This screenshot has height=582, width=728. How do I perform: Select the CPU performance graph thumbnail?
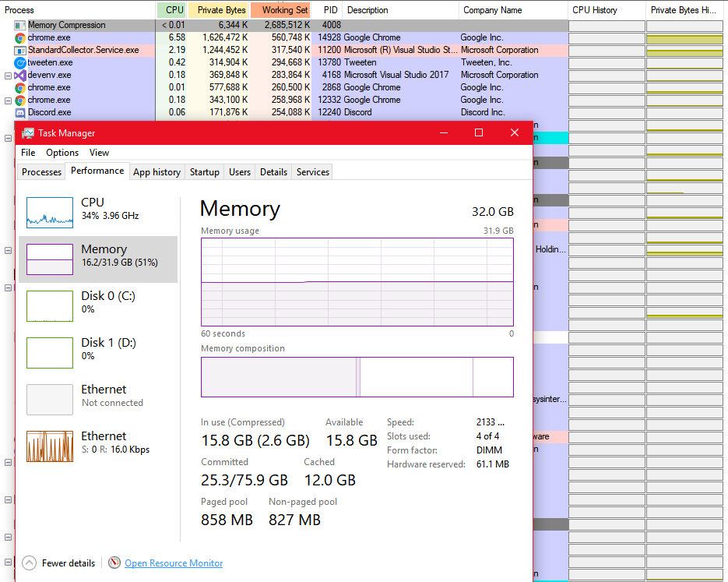tap(50, 213)
